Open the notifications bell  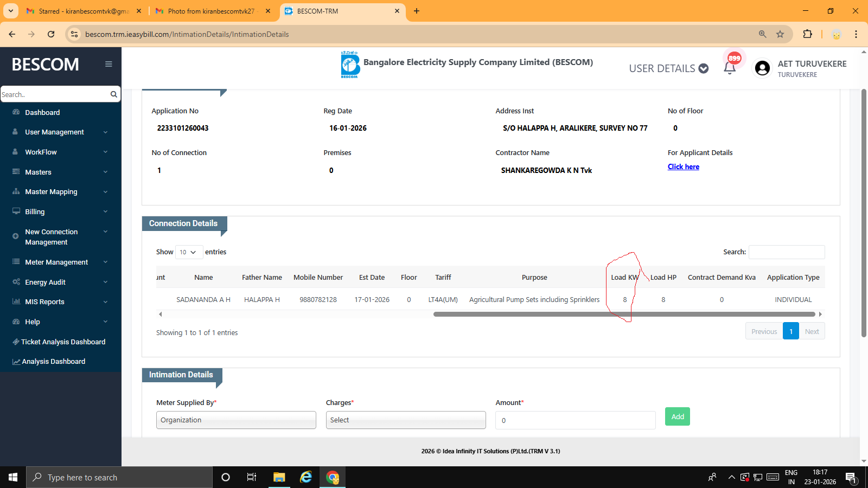click(730, 68)
